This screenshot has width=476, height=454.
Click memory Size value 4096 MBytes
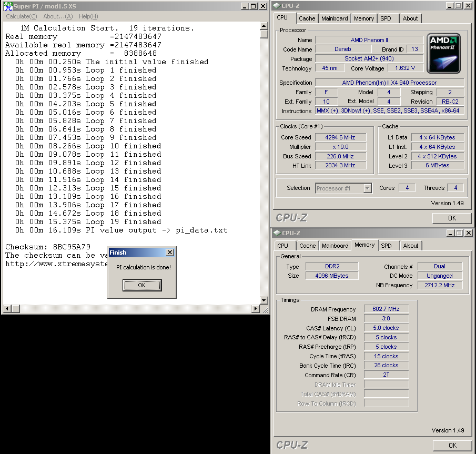[332, 276]
